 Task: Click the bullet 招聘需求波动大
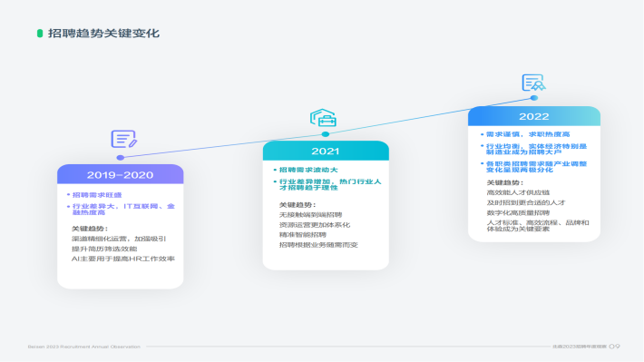[308, 170]
